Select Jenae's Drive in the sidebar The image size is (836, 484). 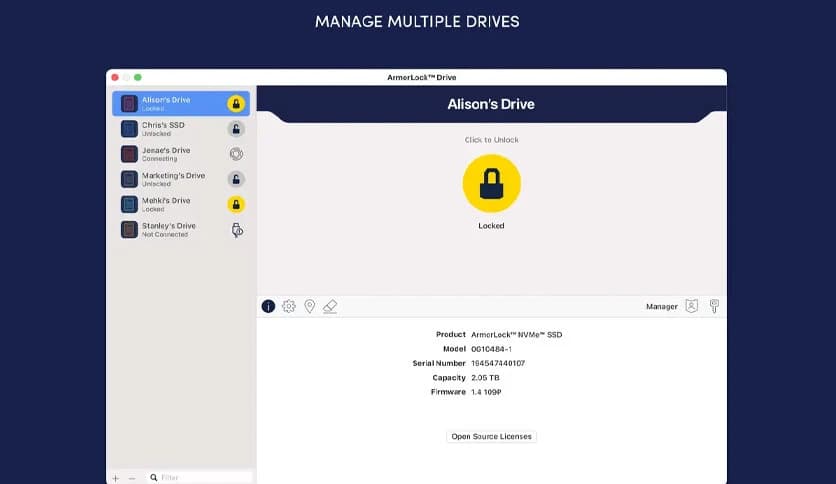click(165, 154)
